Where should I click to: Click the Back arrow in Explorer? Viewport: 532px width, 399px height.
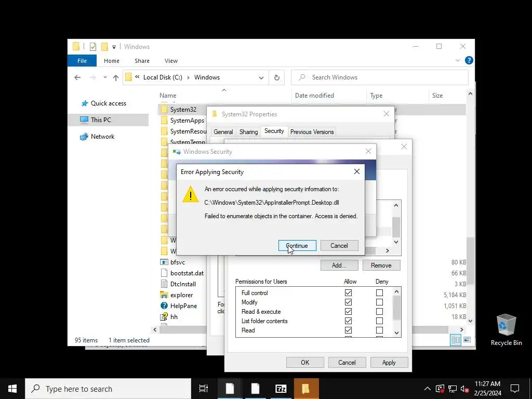pyautogui.click(x=77, y=77)
